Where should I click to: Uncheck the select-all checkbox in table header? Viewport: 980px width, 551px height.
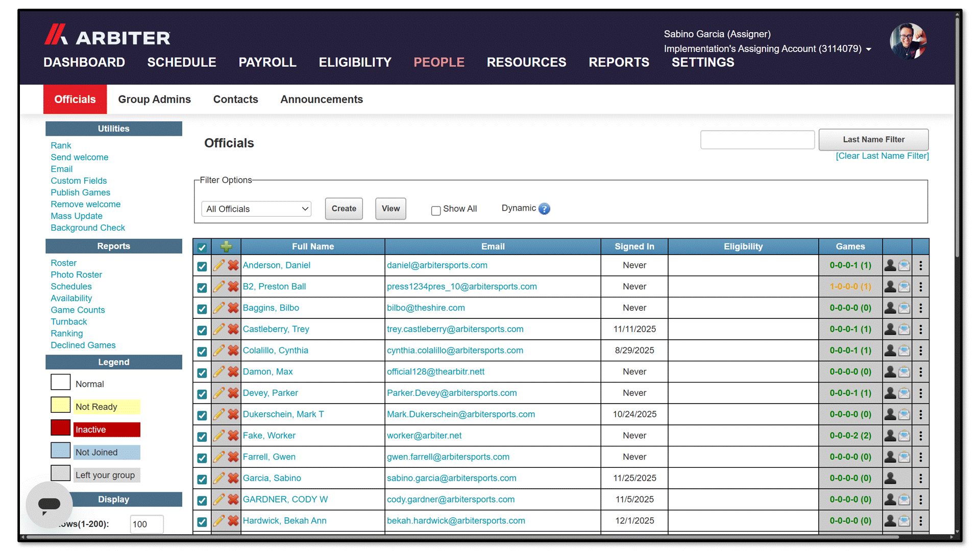[x=202, y=247]
